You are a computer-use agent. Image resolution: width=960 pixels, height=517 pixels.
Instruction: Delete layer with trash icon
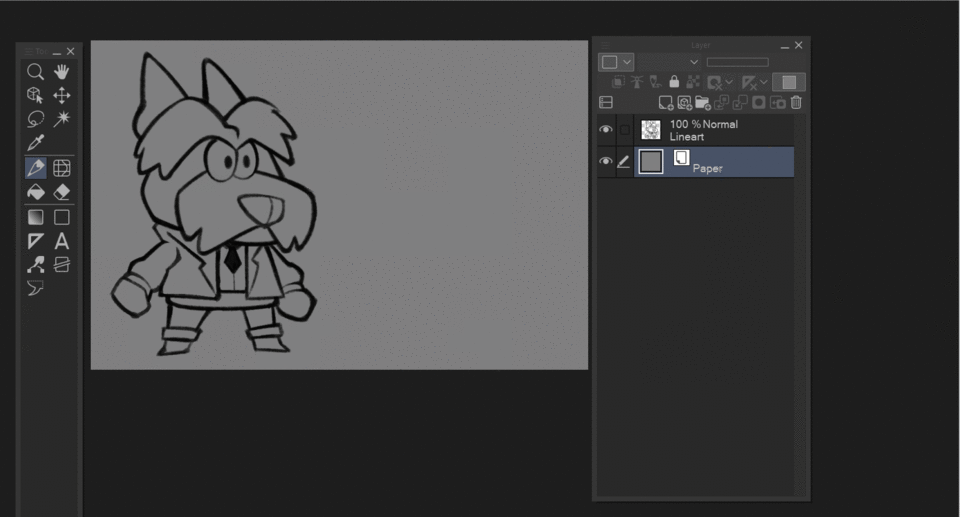(796, 102)
